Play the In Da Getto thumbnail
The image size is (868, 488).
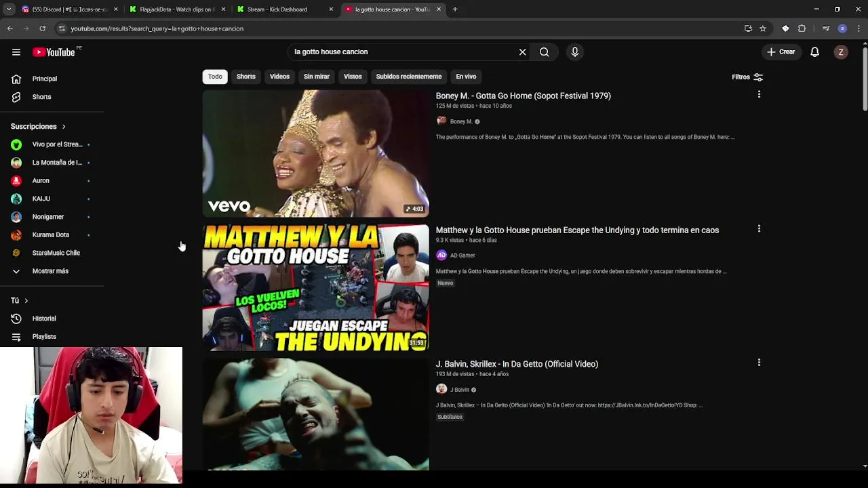click(x=315, y=414)
